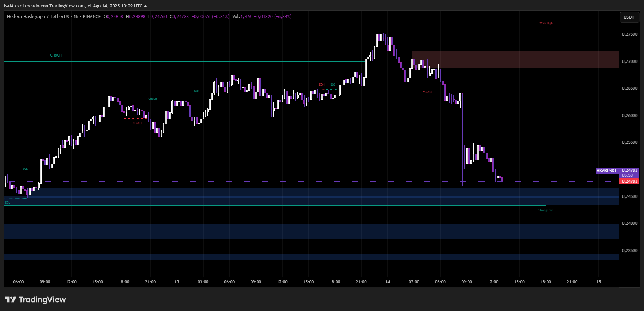Click the HBARUSDT symbol tag
The image size is (644, 311).
click(x=606, y=170)
